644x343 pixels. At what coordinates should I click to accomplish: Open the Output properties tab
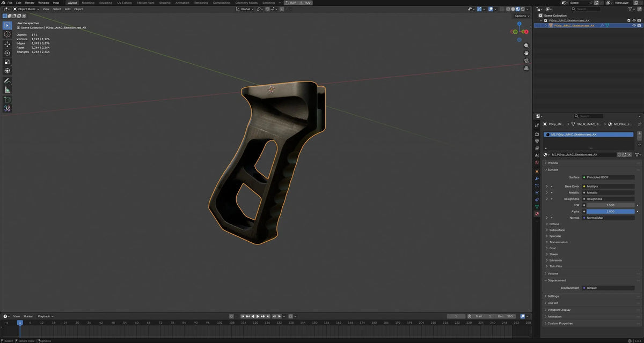tap(537, 141)
